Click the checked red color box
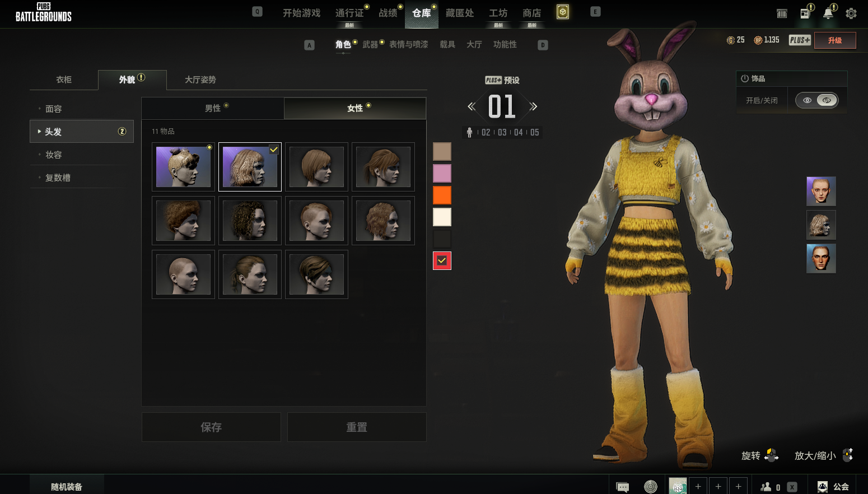 click(442, 260)
